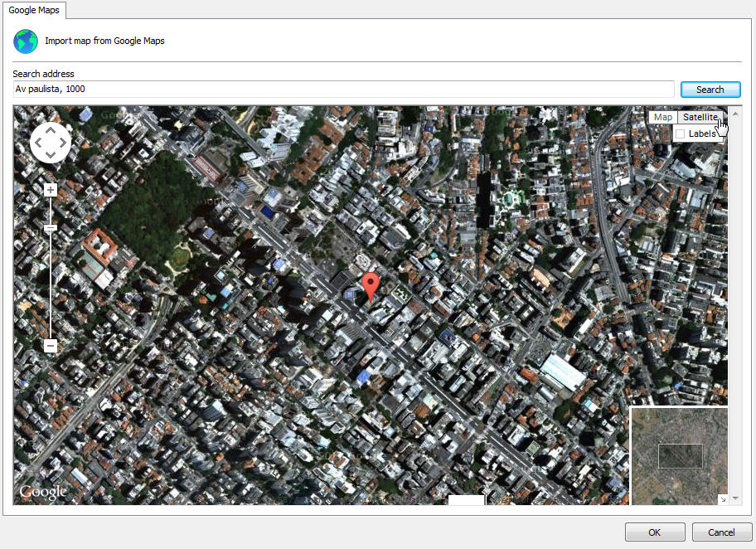Click the red location marker pin
The width and height of the screenshot is (756, 549).
(x=371, y=288)
